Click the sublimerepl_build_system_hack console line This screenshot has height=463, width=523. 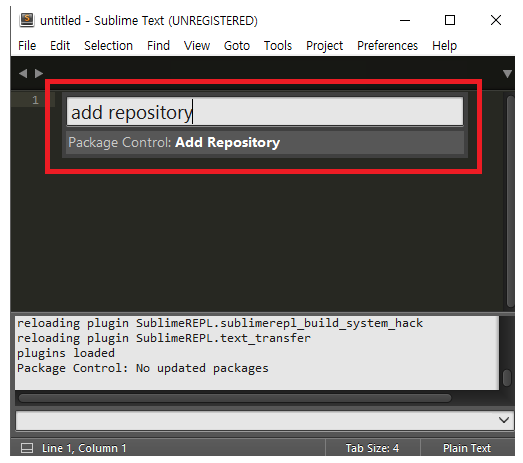[x=220, y=323]
